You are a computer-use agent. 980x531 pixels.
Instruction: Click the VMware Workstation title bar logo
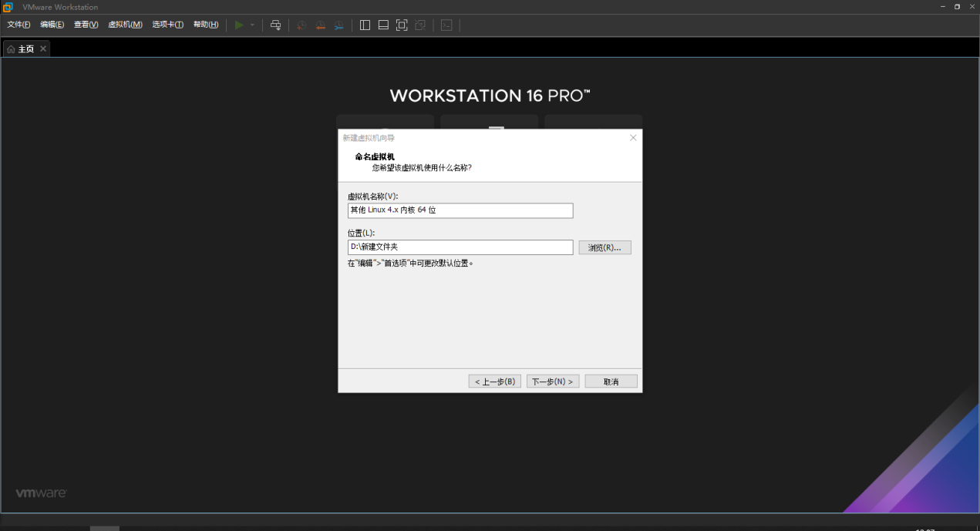8,7
